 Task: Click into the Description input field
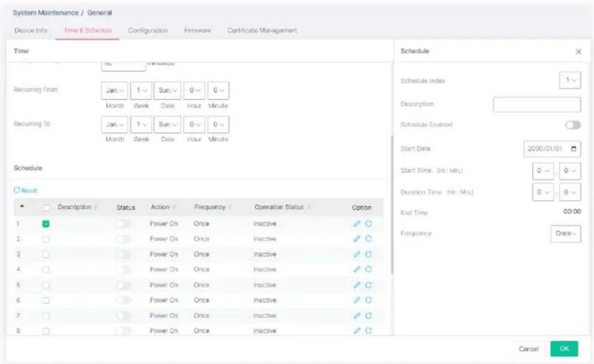point(537,105)
